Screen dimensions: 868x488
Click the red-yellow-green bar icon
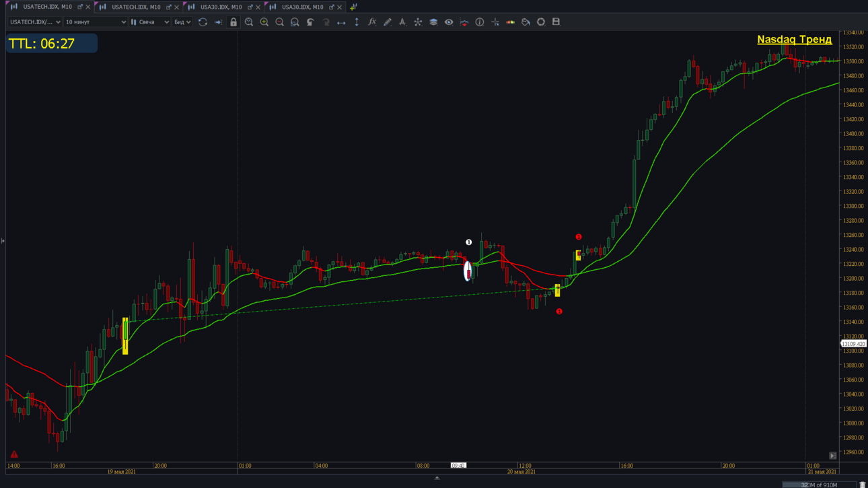[511, 22]
